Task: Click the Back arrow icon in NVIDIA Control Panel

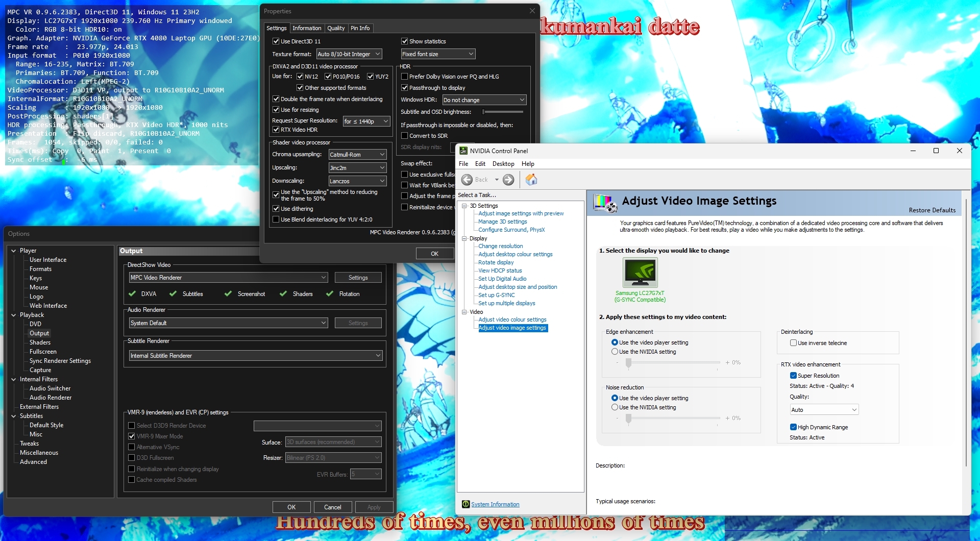Action: 467,180
